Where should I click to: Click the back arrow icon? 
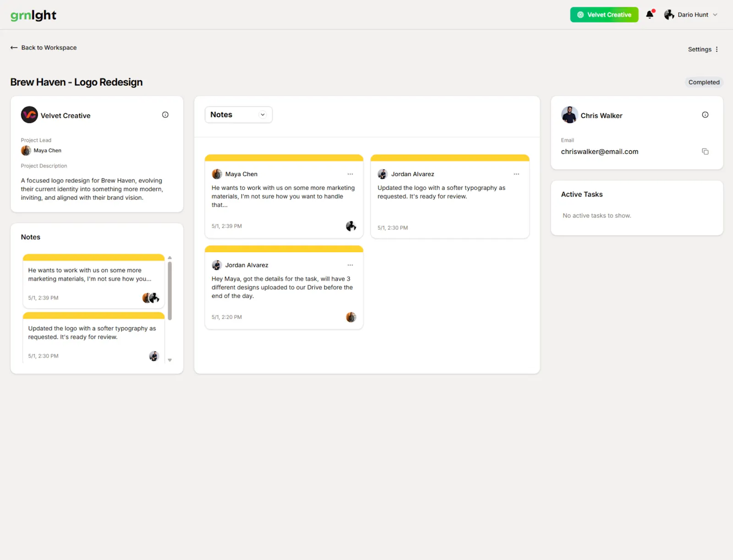14,48
